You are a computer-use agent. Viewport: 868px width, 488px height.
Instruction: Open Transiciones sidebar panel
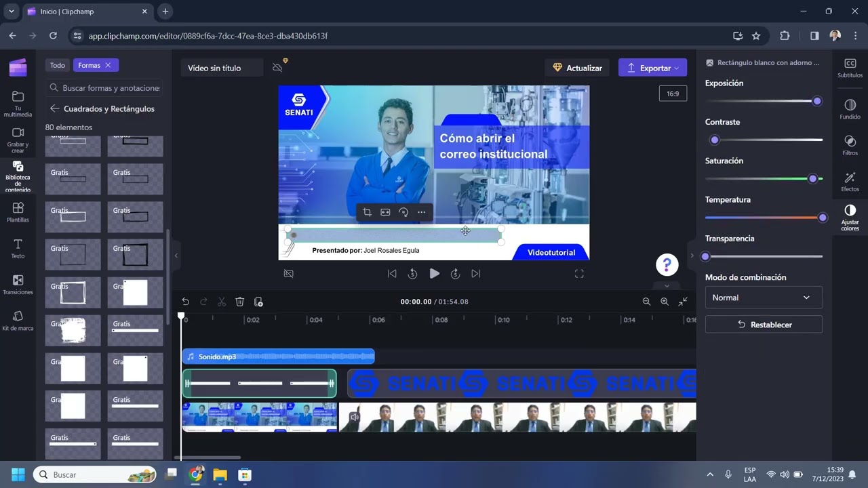18,285
